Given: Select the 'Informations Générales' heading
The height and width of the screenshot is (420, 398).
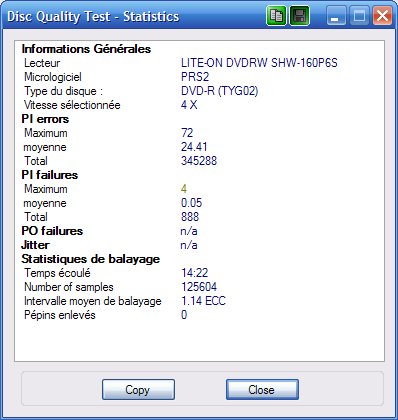Looking at the screenshot, I should (x=86, y=49).
